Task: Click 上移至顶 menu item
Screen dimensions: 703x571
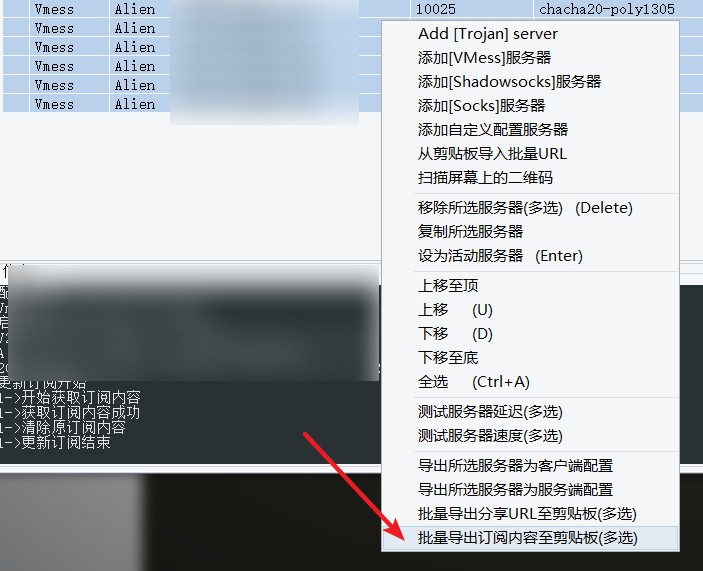Action: [x=530, y=286]
